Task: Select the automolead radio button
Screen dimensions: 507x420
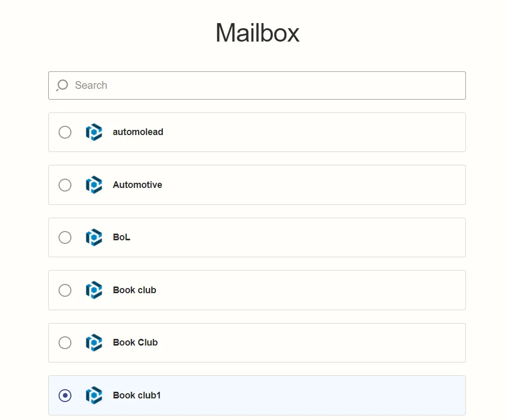Action: (65, 132)
